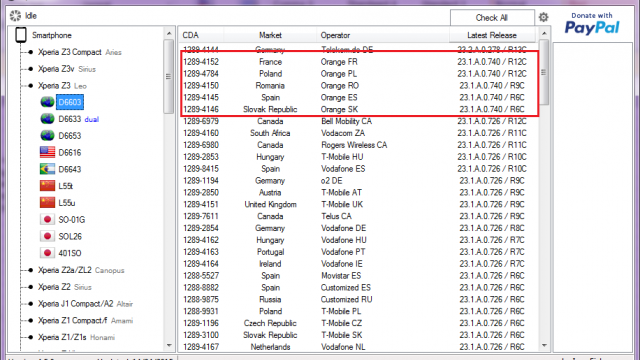Screen dimensions: 640x360
Task: Click the Smartphone device icon
Action: click(21, 35)
